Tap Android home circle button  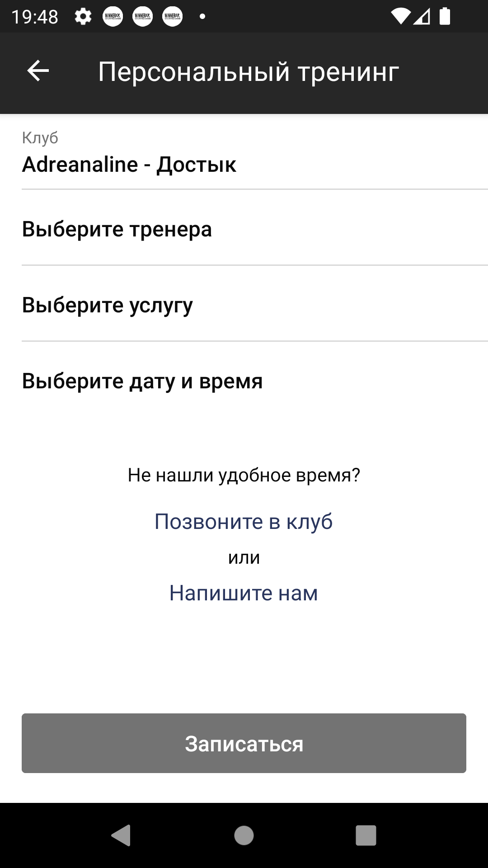pos(244,835)
